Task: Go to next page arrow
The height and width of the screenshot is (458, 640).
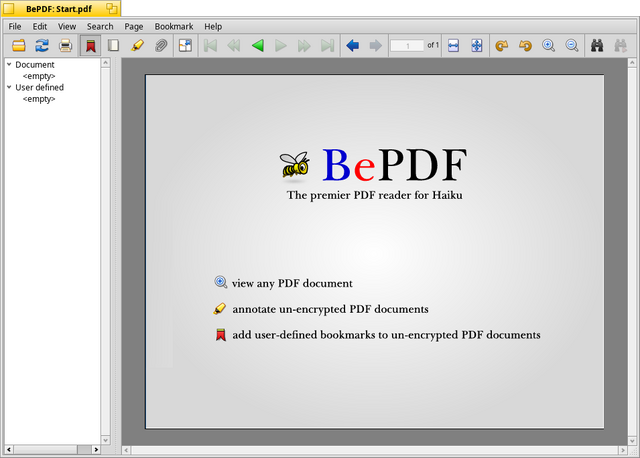Action: point(281,45)
